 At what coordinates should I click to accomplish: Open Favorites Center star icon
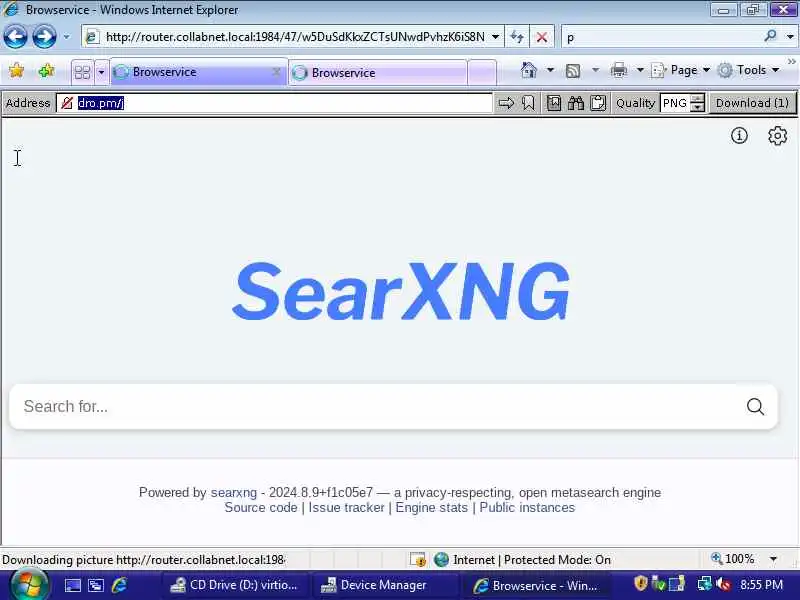(x=17, y=70)
